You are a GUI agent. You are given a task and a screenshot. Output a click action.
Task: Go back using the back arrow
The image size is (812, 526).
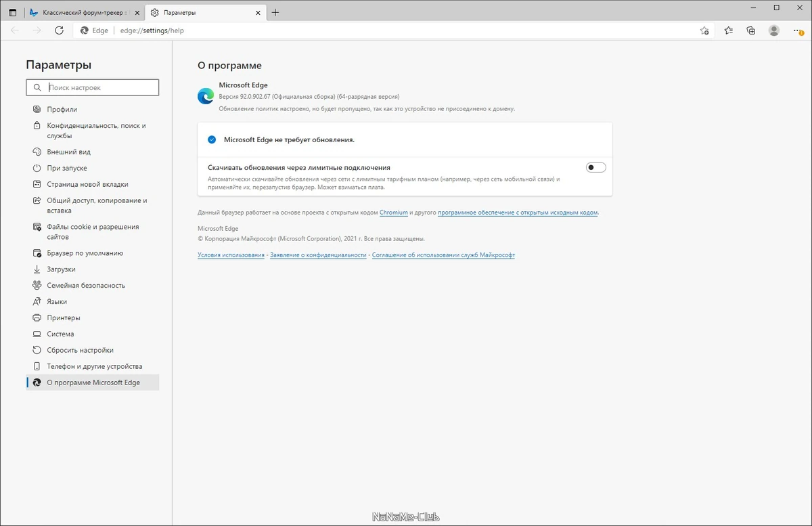point(15,30)
